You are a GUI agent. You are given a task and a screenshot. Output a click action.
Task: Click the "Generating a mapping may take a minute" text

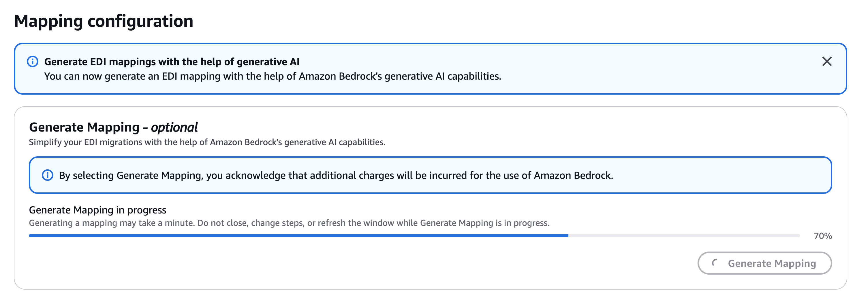point(112,223)
